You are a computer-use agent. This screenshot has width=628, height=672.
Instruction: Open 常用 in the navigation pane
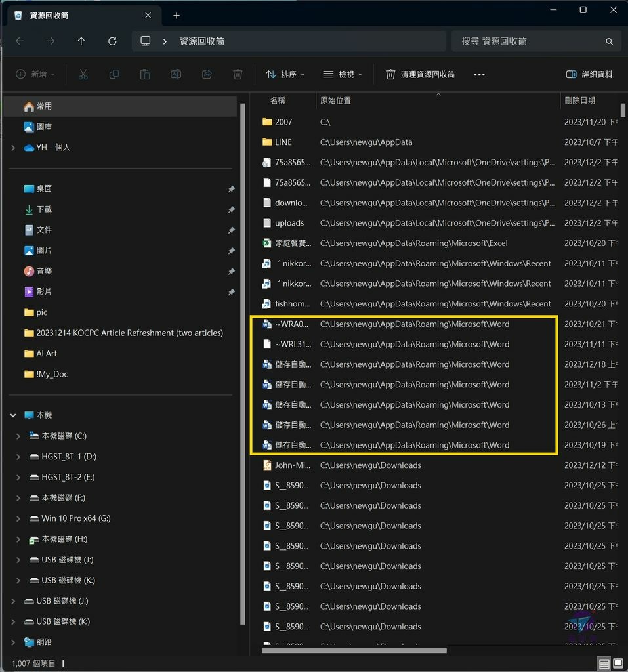[120, 106]
